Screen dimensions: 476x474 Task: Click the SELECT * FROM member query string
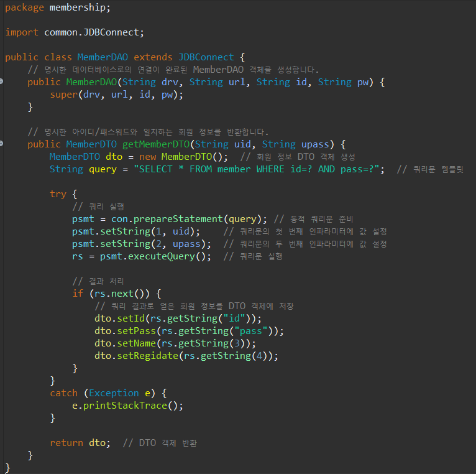pos(257,169)
